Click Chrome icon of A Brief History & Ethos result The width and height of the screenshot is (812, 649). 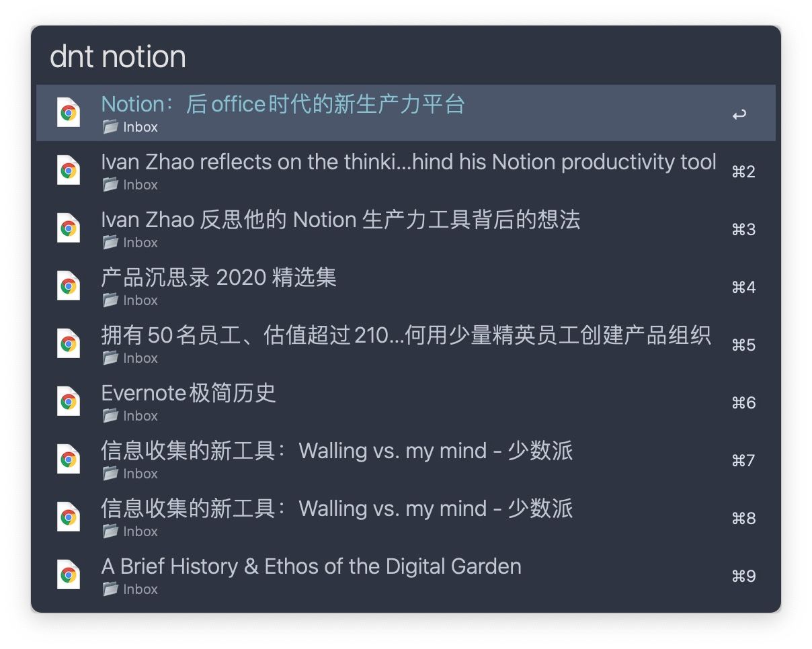click(68, 575)
